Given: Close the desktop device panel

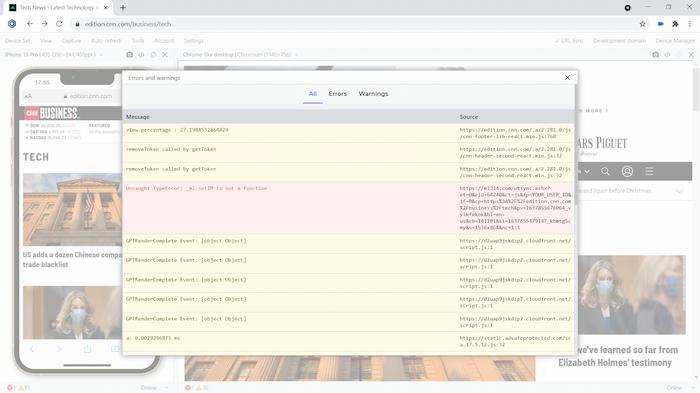Looking at the screenshot, I should (691, 54).
